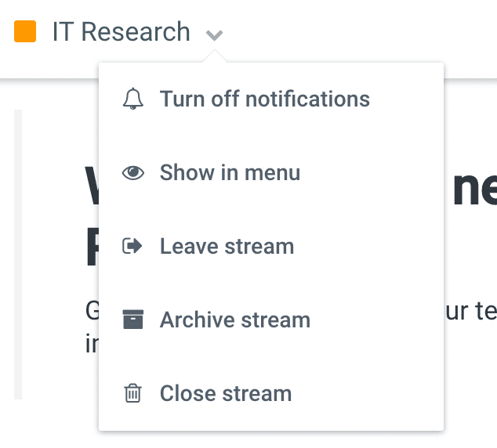497x448 pixels.
Task: Choose the "Show in menu" label
Action: coord(230,173)
